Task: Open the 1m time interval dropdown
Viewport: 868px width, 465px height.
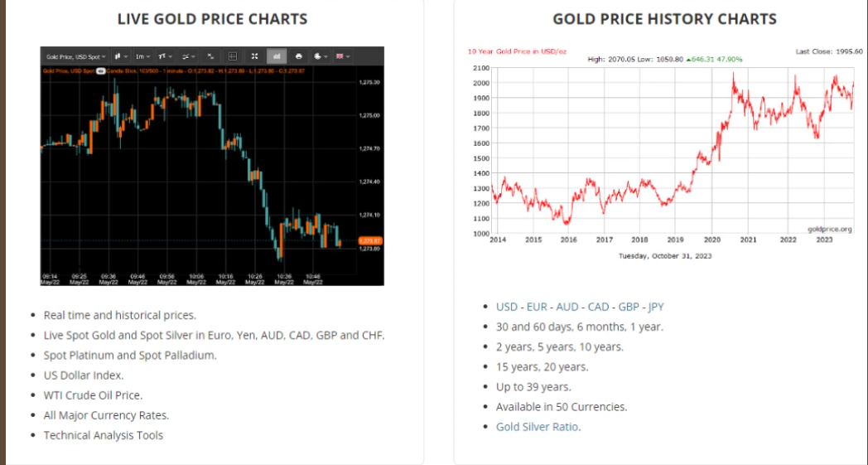Action: (x=142, y=56)
